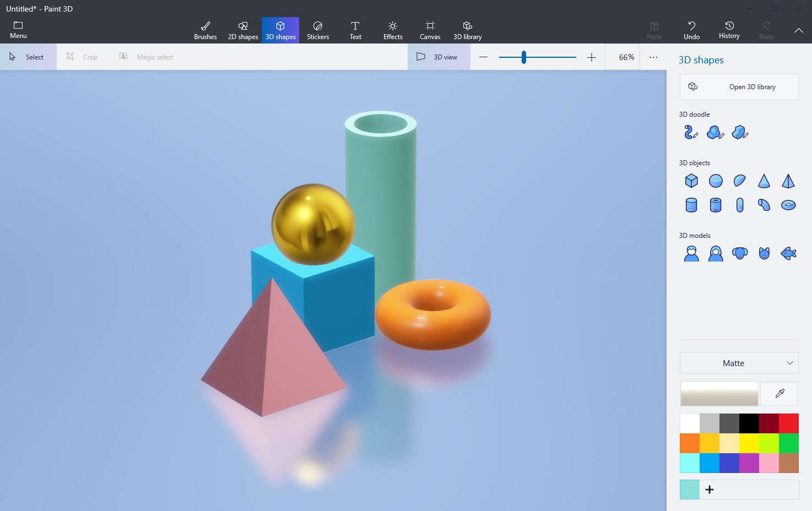The width and height of the screenshot is (812, 511).
Task: Open the Effects tab
Action: pos(392,30)
